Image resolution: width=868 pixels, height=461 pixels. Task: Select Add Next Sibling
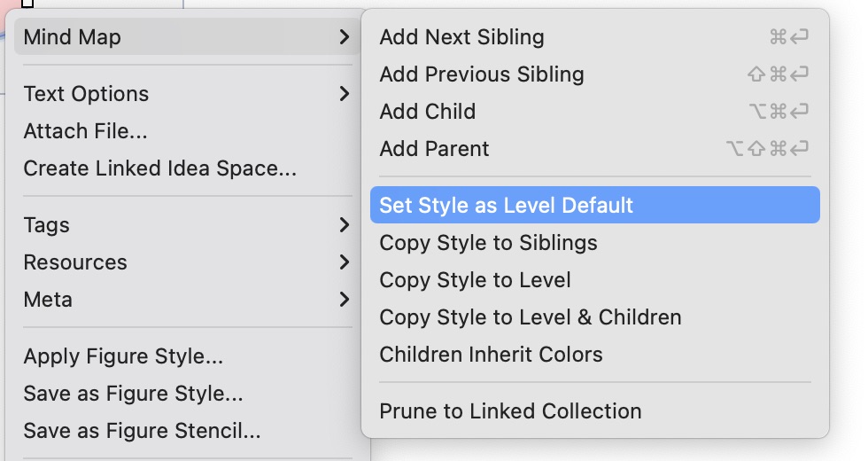461,37
